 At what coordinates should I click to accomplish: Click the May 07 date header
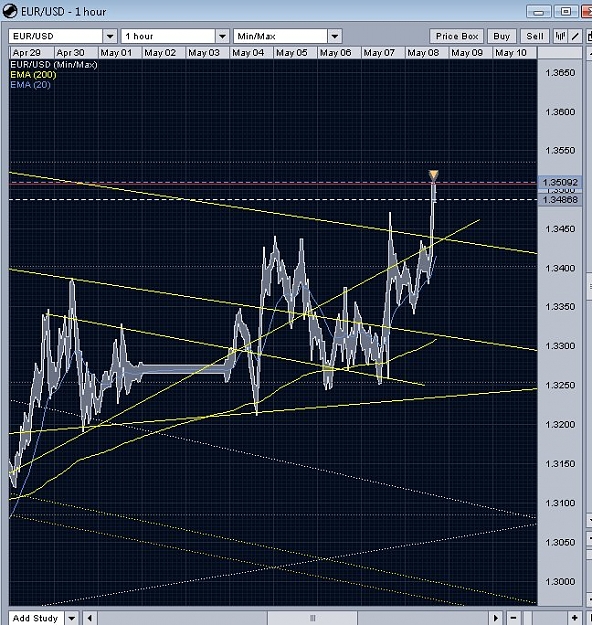point(383,53)
